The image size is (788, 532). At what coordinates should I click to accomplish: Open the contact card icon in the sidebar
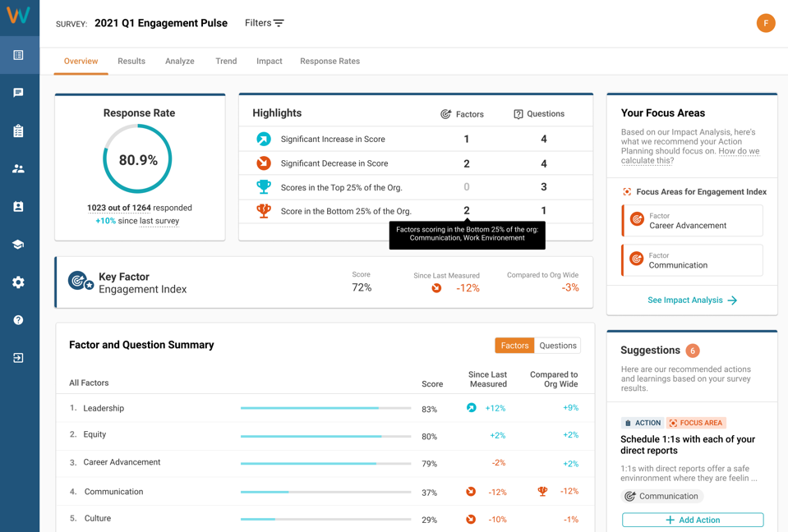pyautogui.click(x=18, y=206)
